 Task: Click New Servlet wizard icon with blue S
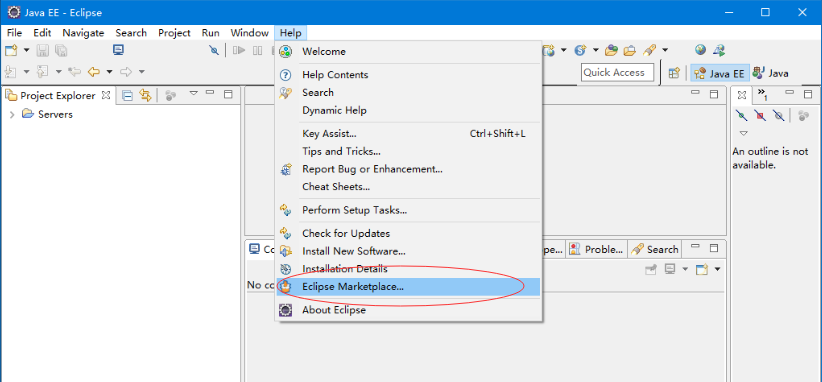pos(580,50)
